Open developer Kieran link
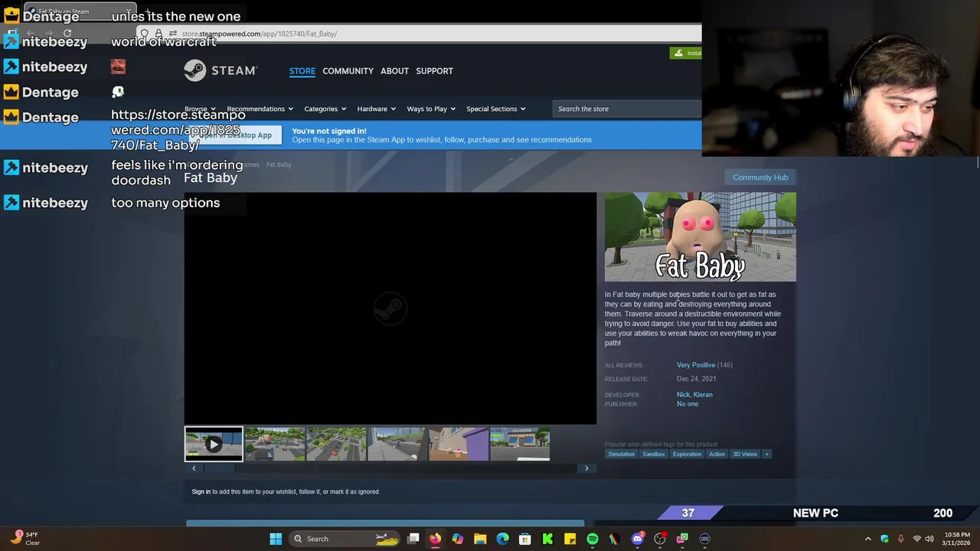980x551 pixels. tap(703, 395)
